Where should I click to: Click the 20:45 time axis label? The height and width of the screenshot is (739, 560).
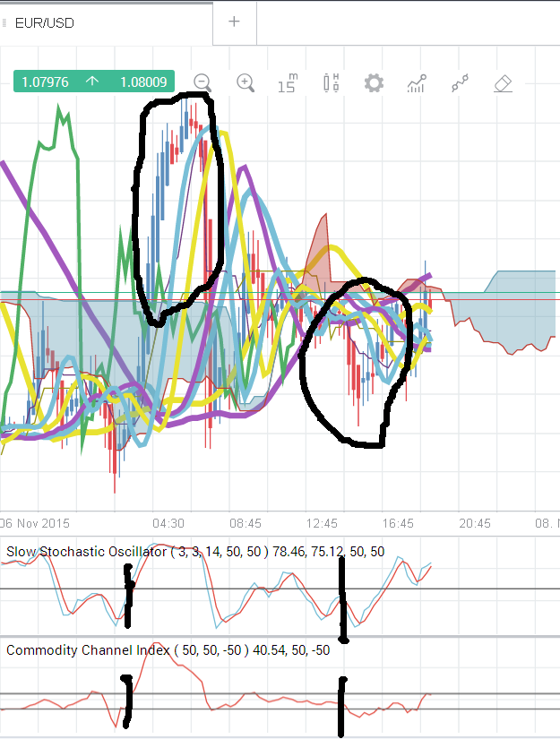click(475, 524)
